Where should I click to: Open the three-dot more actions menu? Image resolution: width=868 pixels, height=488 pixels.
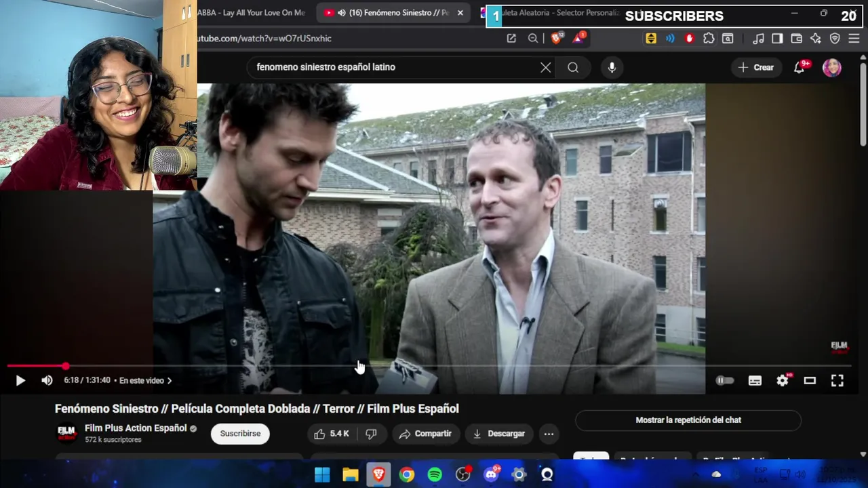click(549, 434)
